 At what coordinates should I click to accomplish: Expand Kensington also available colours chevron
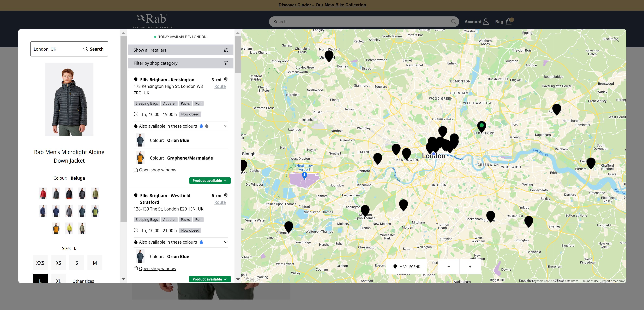pyautogui.click(x=226, y=126)
